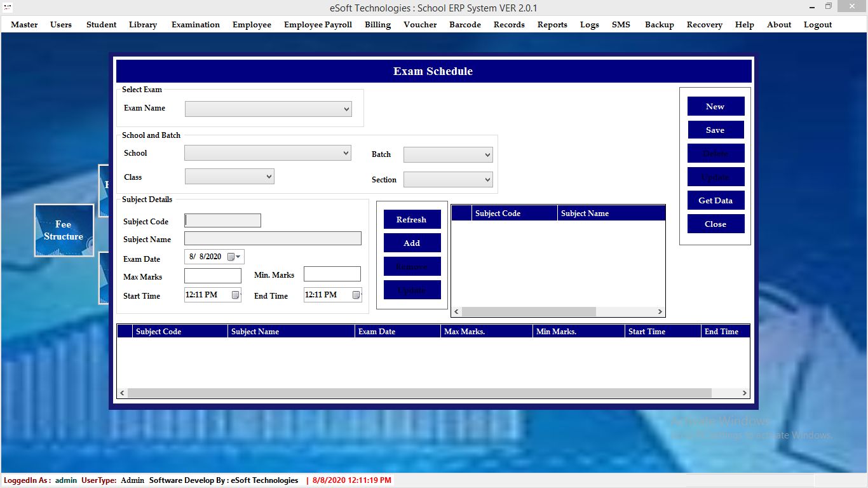Open the Billing menu
The width and height of the screenshot is (868, 488).
(x=378, y=25)
